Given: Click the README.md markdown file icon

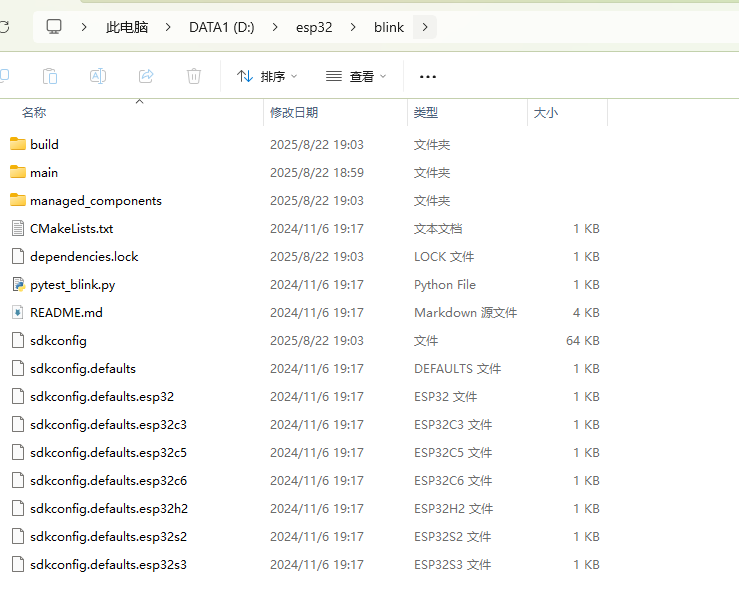Looking at the screenshot, I should tap(18, 312).
